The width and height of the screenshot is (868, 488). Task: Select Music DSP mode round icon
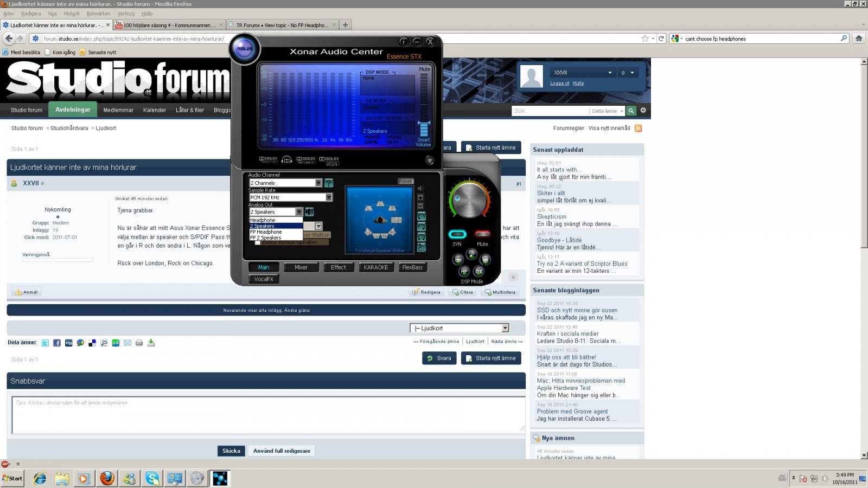point(471,254)
